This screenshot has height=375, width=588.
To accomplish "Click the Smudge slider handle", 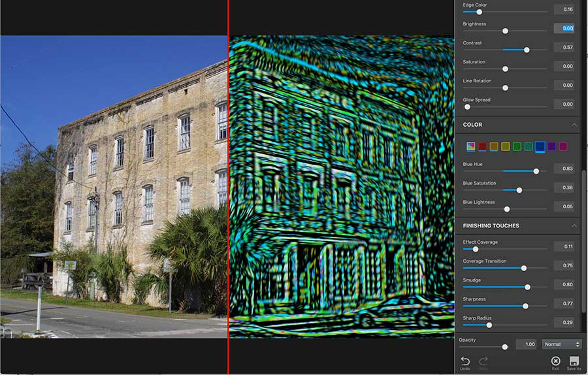I will pos(527,287).
